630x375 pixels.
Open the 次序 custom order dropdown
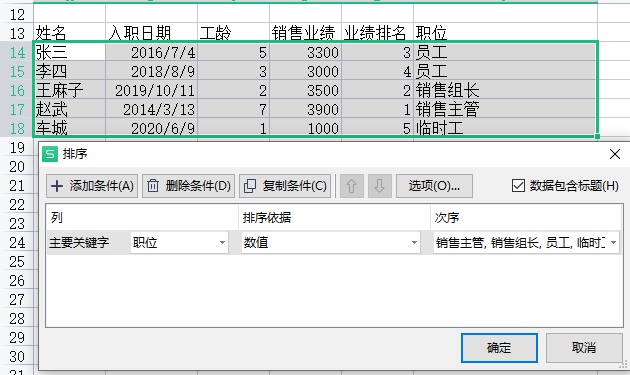(x=526, y=242)
